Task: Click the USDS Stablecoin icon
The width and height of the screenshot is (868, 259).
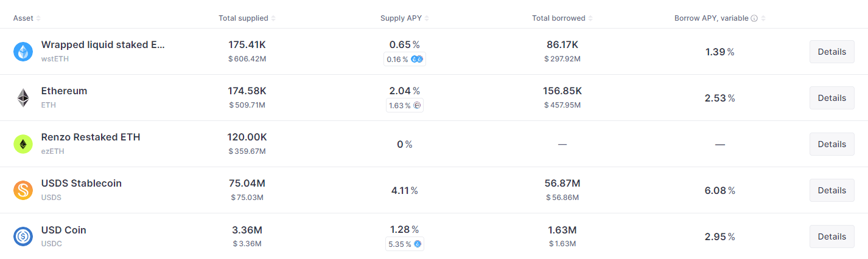Action: click(23, 190)
